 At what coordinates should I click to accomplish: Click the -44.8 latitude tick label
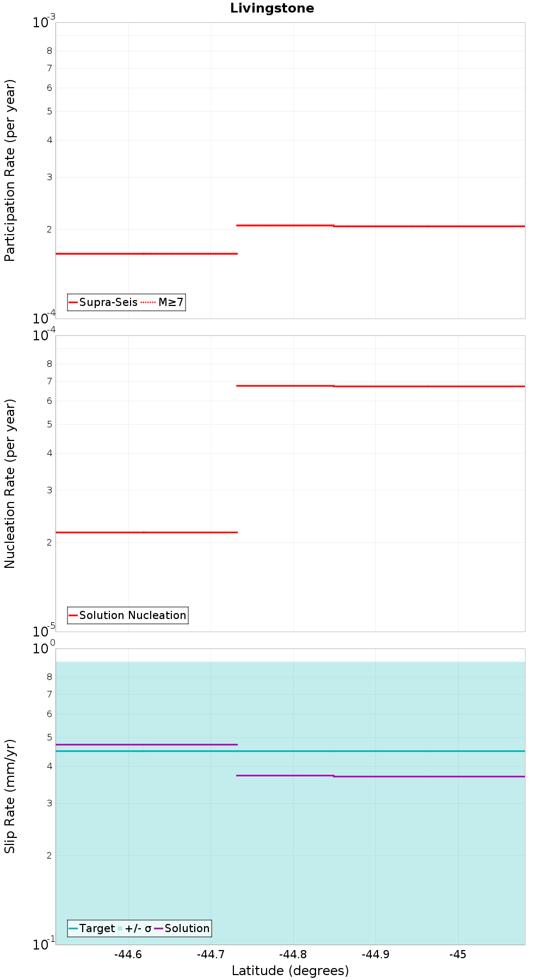click(x=293, y=954)
